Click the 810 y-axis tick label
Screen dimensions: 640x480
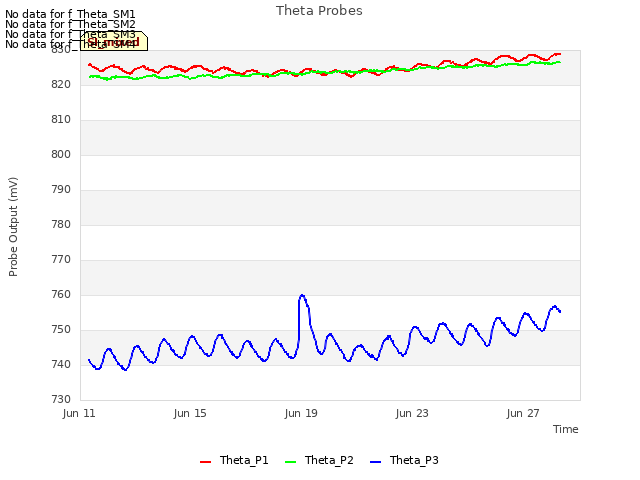pos(61,120)
